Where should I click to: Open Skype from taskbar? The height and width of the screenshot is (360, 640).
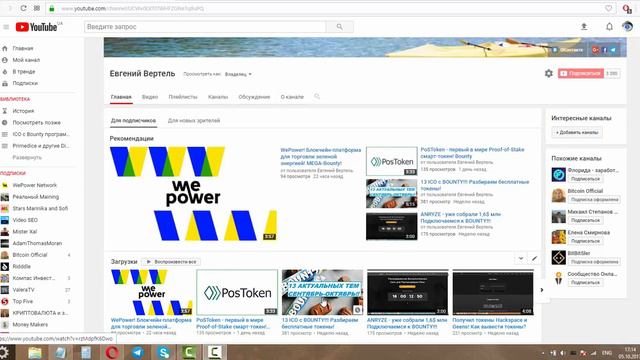click(x=163, y=352)
